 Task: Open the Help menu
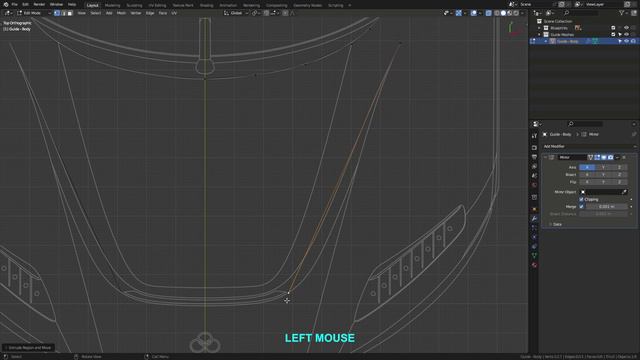tap(72, 4)
